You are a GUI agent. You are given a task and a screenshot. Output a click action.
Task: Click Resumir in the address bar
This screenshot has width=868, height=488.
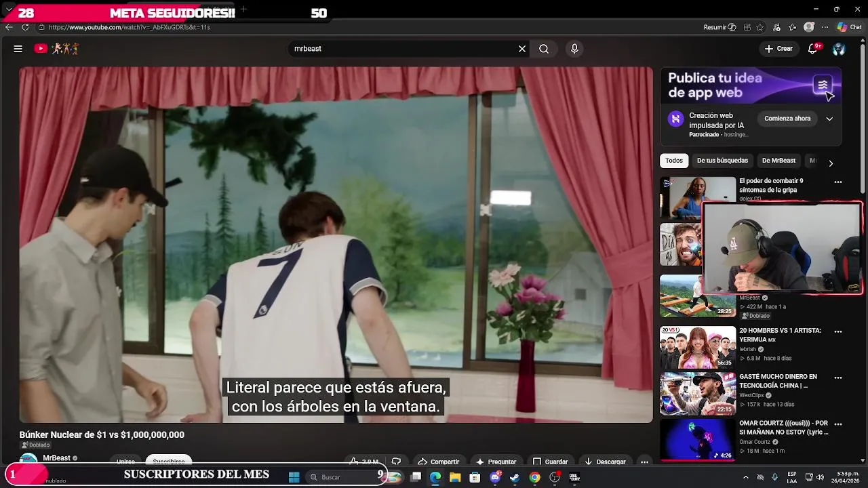point(719,27)
